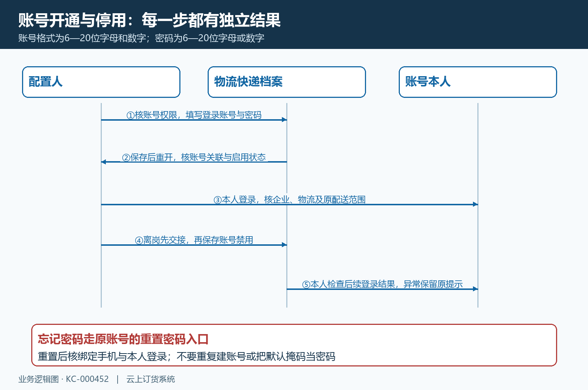Click step ③本人登录，核企业、物流及原配送范围
588x390 pixels.
click(x=290, y=200)
